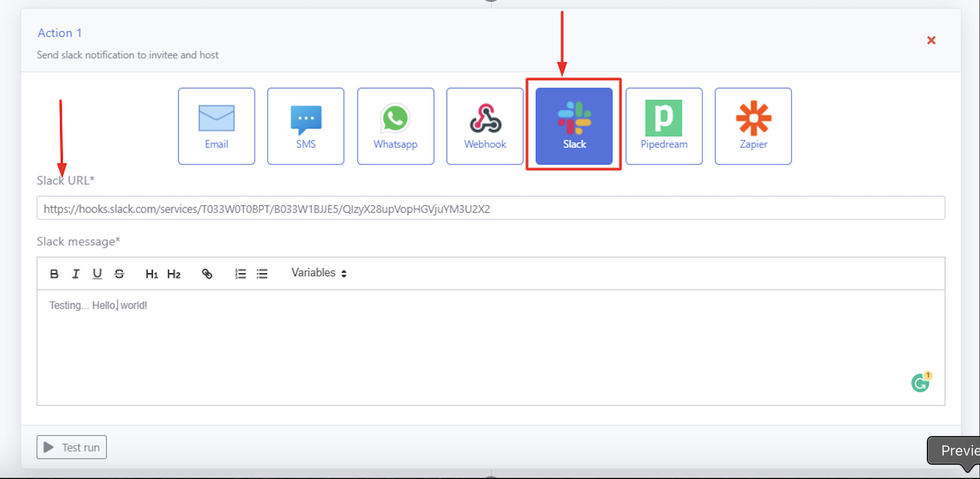
Task: Toggle strikethrough formatting in message editor
Action: pos(119,274)
